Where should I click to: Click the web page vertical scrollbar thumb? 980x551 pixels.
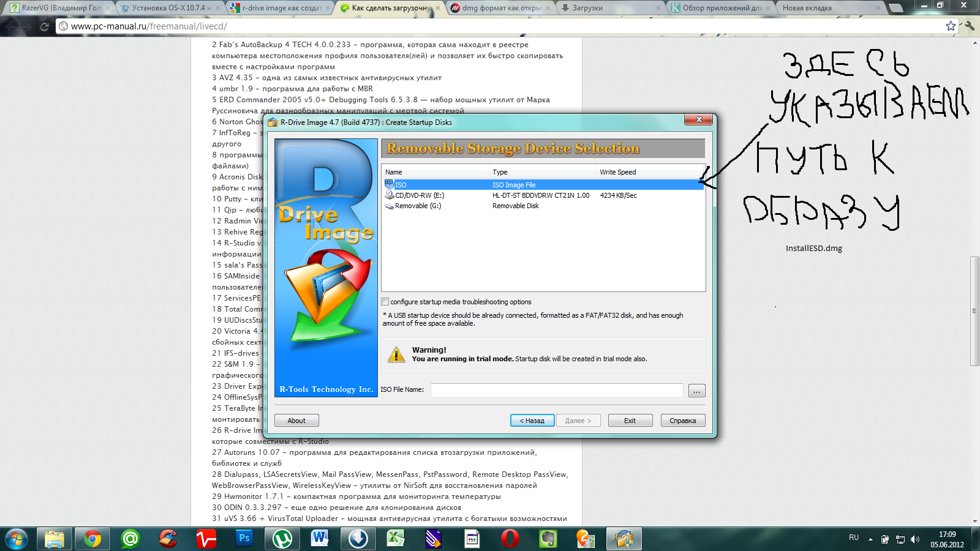974,311
